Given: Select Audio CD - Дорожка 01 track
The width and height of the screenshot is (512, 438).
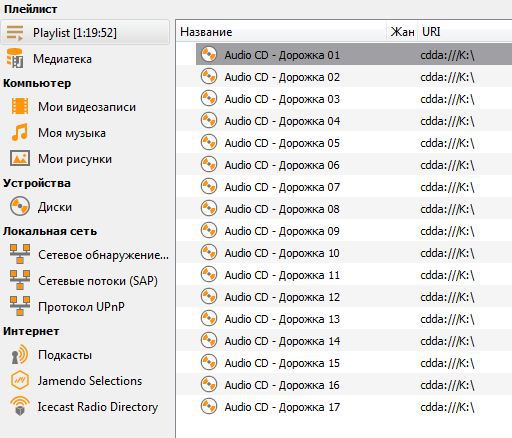Looking at the screenshot, I should [354, 54].
